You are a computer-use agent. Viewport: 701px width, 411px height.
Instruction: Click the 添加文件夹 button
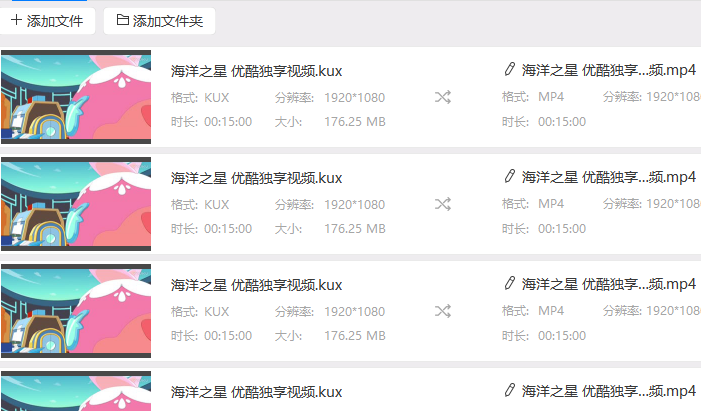pos(159,20)
